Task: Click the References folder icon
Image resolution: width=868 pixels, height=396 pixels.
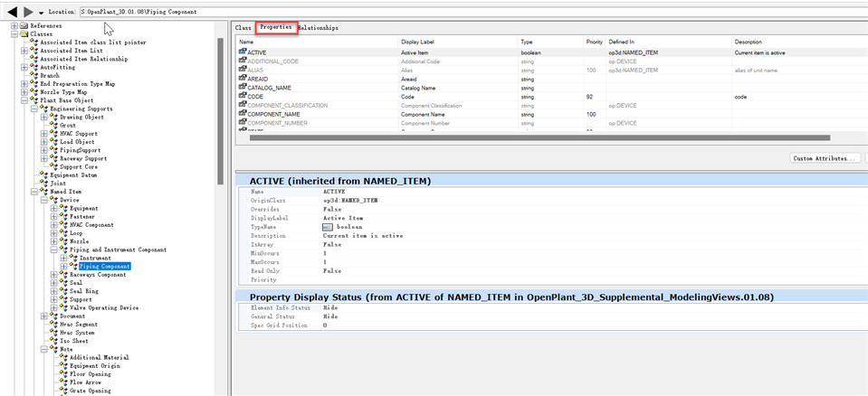Action: point(24,26)
